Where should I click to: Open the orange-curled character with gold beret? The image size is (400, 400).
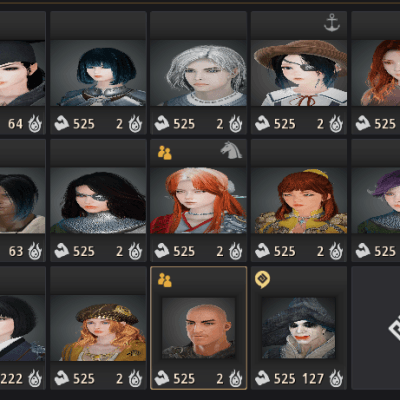[x=98, y=328]
